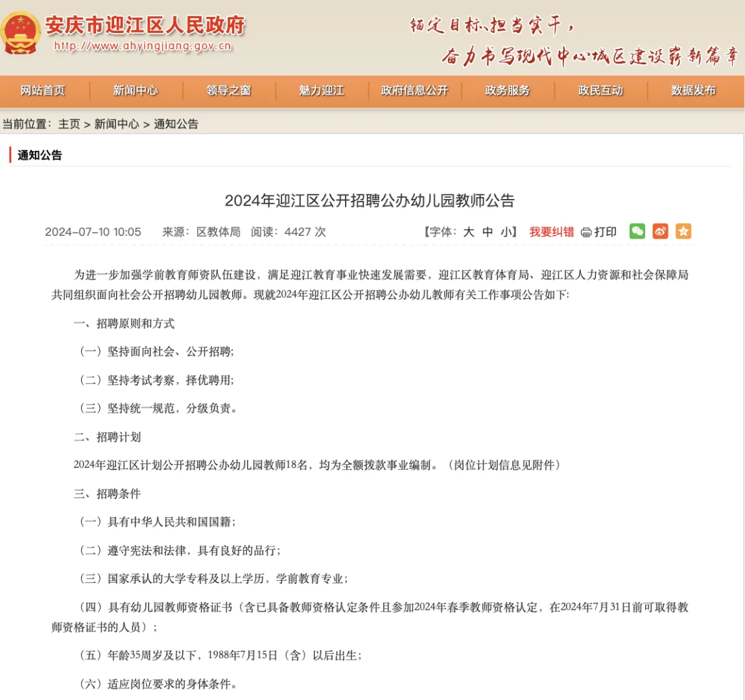This screenshot has height=700, width=745.
Task: Open the 魅力迎江 menu item
Action: coord(321,91)
